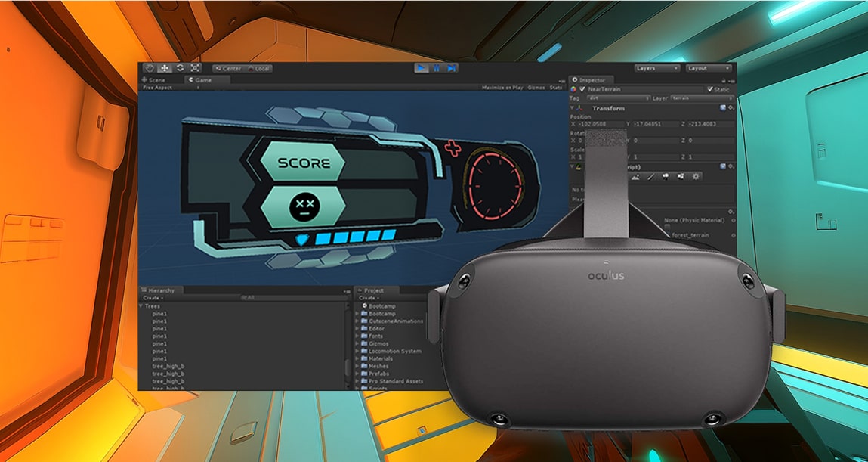Expand the CutsceneAnimations folder arrow
The image size is (868, 462).
pyautogui.click(x=357, y=321)
